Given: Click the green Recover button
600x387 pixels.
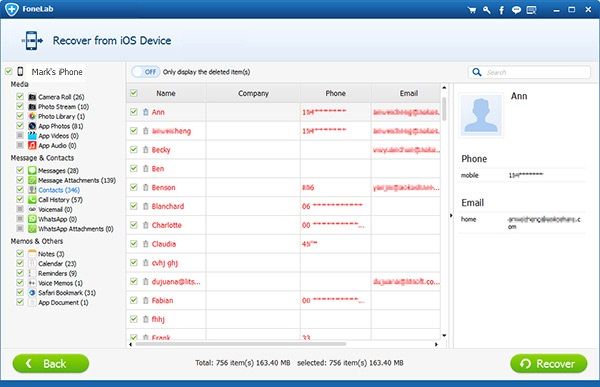Looking at the screenshot, I should click(x=549, y=364).
